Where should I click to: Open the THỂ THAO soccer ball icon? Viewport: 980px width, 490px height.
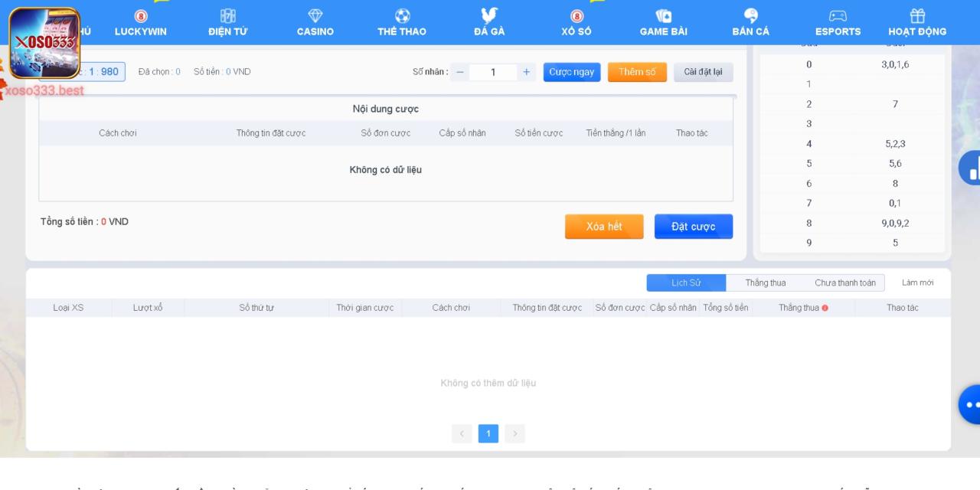pos(402,16)
